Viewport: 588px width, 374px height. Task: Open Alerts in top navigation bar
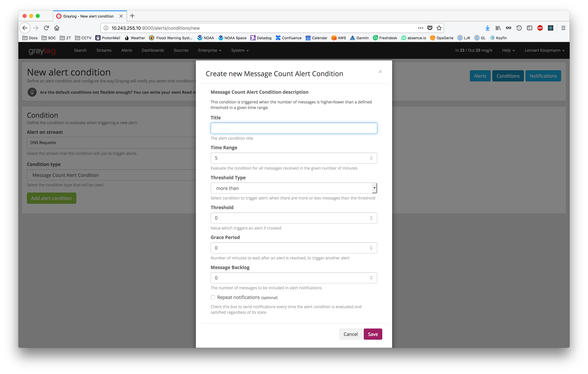click(x=126, y=50)
